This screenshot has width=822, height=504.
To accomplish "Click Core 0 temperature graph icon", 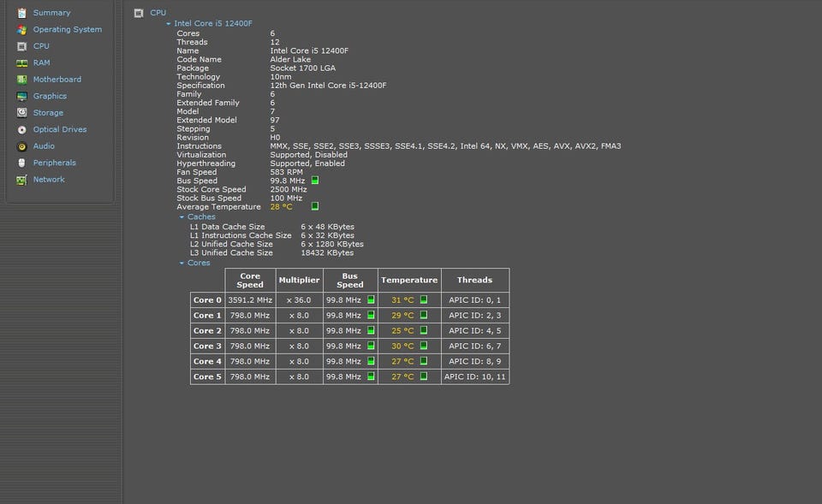I will (424, 299).
